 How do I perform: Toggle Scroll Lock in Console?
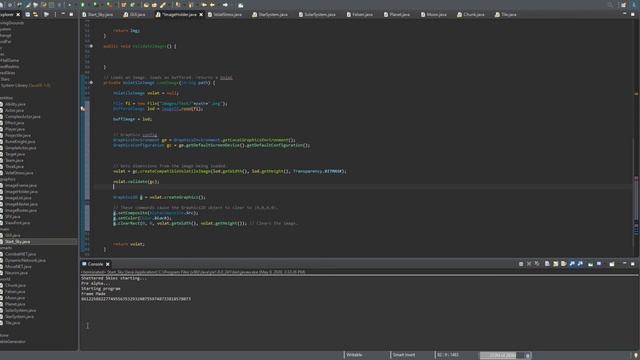(556, 264)
